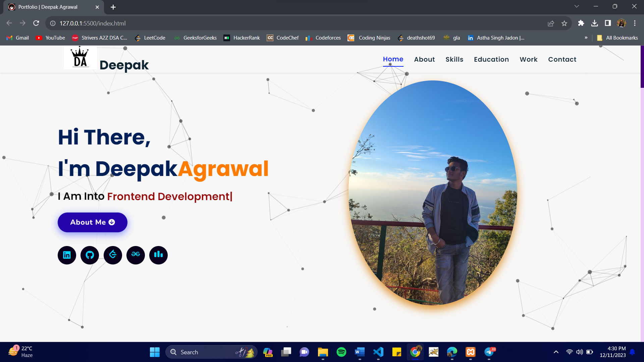Launch Spotify from the taskbar
Viewport: 644px width, 362px height.
(341, 352)
